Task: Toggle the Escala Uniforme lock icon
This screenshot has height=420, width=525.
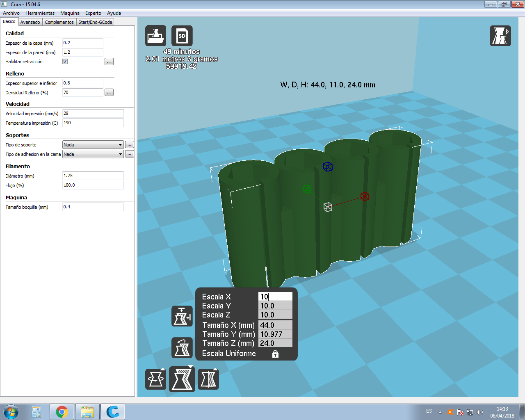Action: point(275,354)
